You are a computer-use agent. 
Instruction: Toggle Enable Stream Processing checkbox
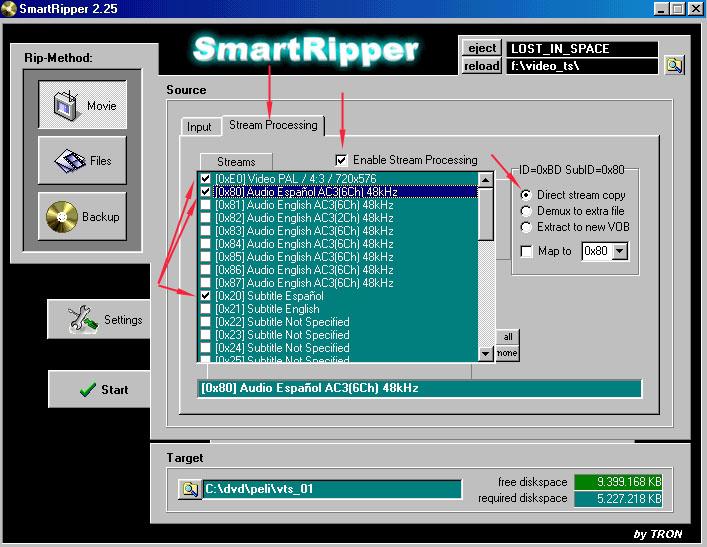[x=341, y=160]
